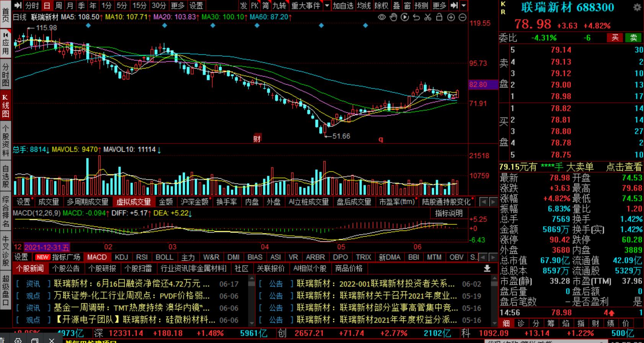Open the 更多 periods dropdown next to 30分

point(178,5)
